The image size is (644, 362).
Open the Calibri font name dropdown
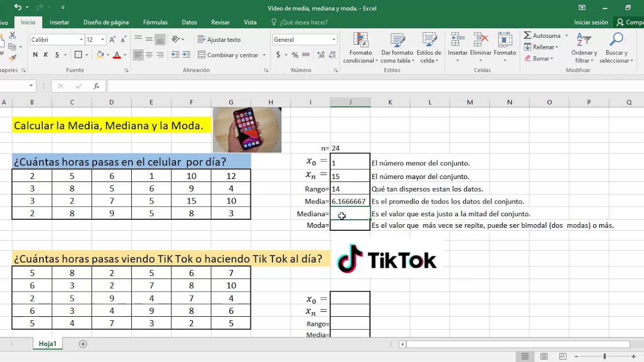coord(81,40)
